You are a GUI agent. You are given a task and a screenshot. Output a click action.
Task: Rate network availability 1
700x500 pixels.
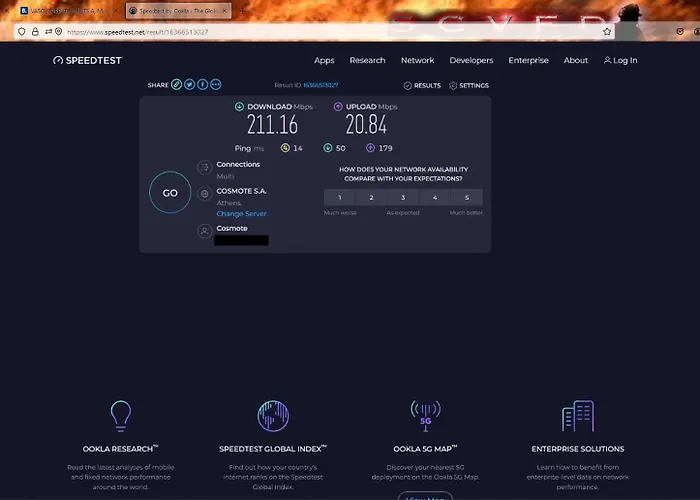(340, 197)
